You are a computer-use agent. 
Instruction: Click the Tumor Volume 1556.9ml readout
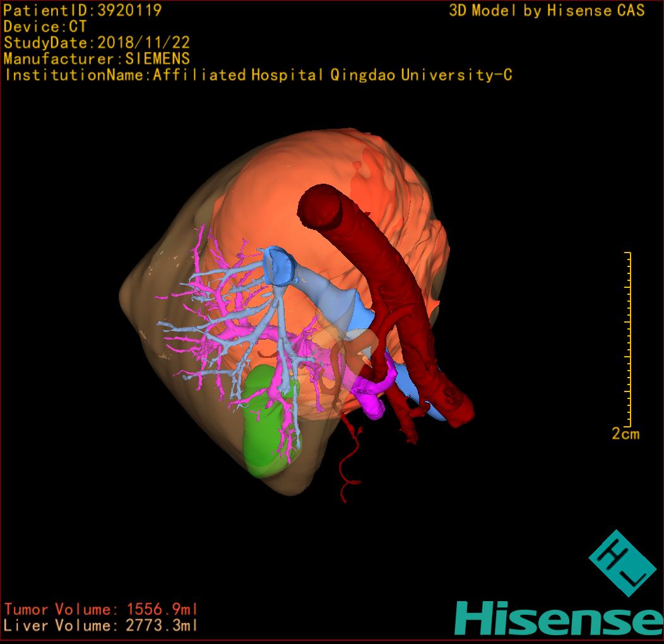click(101, 609)
